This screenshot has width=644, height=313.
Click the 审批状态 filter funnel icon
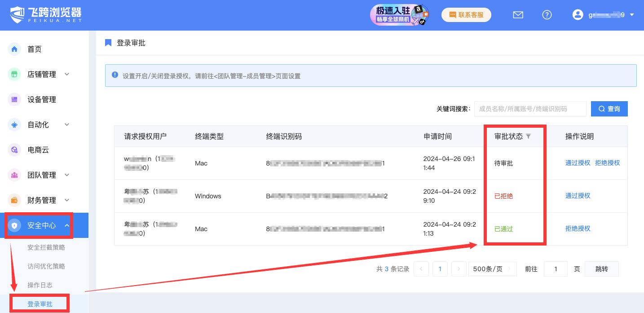(x=529, y=136)
